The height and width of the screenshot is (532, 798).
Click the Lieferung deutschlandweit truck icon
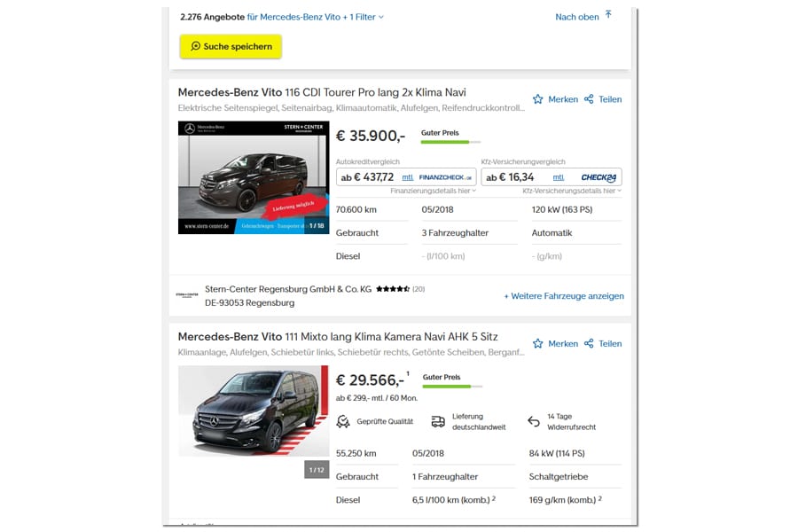point(438,421)
